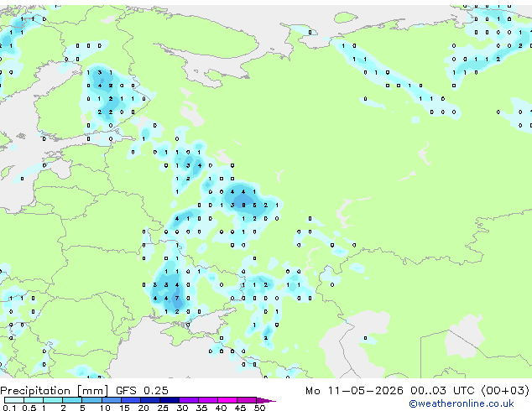Click the 'Precipitation [mm]' title text
This screenshot has height=411, width=532.
[55, 391]
